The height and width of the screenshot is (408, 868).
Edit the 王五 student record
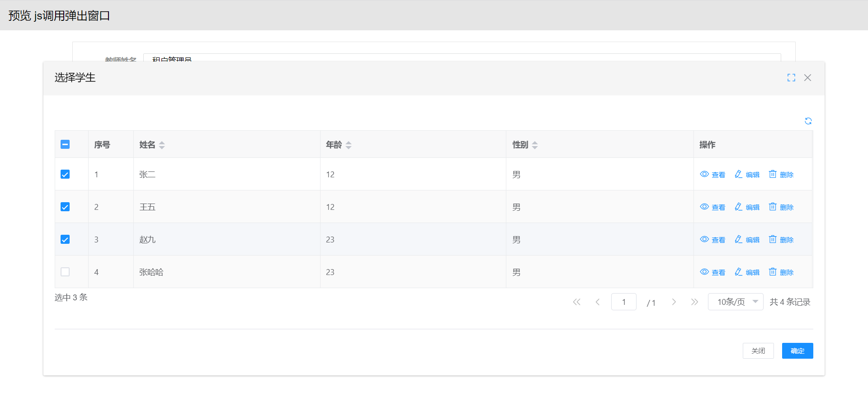pos(747,207)
